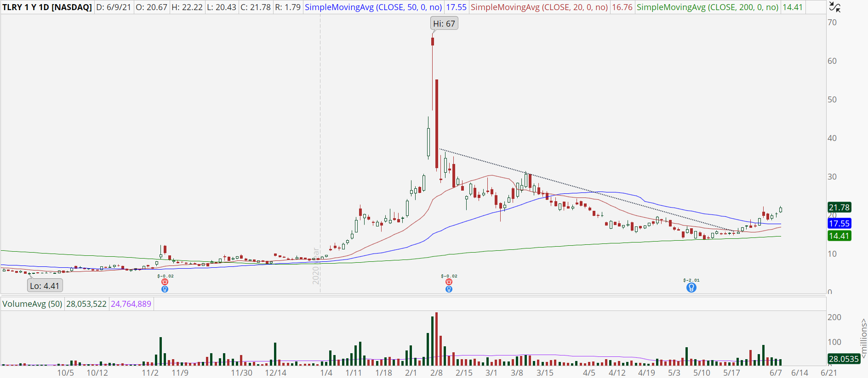Click the 30 price axis label

832,177
